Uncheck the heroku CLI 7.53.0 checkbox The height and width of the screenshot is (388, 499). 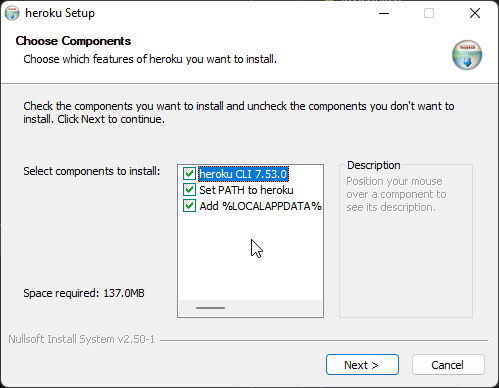pyautogui.click(x=189, y=174)
